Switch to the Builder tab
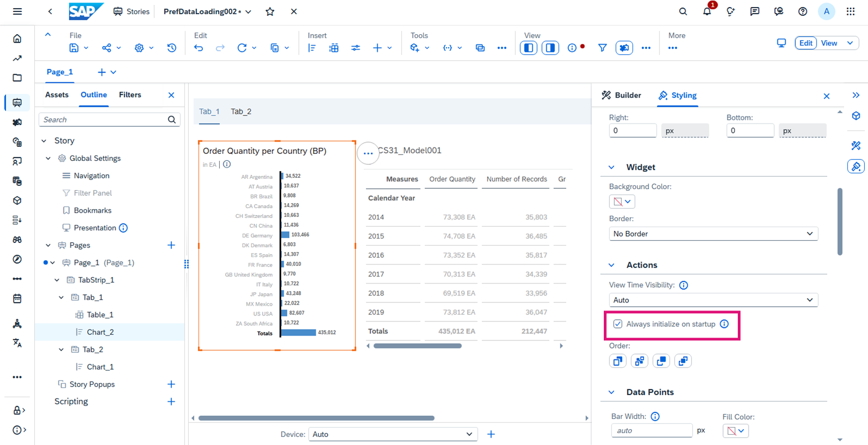This screenshot has width=868, height=445. 621,95
